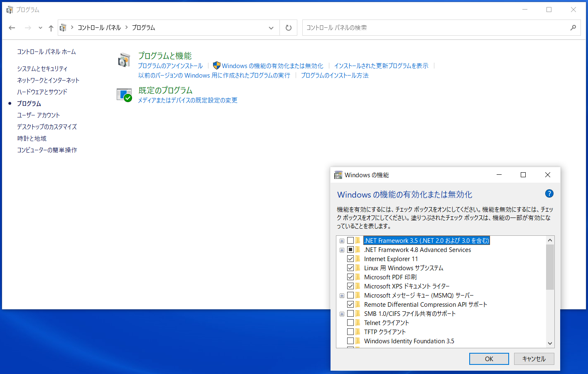Go back with the left arrow button
The height and width of the screenshot is (374, 588).
(12, 28)
